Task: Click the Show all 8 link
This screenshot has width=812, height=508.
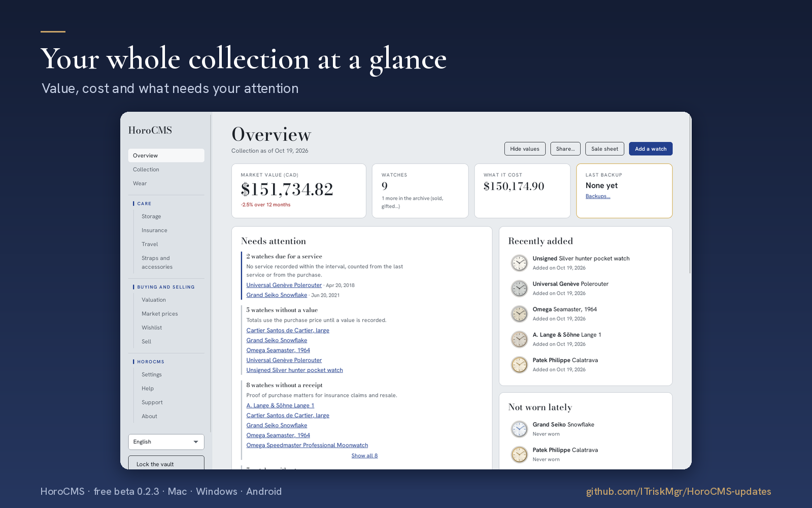Action: [364, 456]
